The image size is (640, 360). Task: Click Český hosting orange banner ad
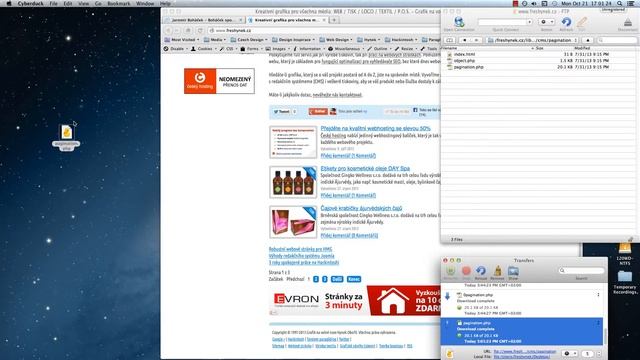(x=219, y=81)
